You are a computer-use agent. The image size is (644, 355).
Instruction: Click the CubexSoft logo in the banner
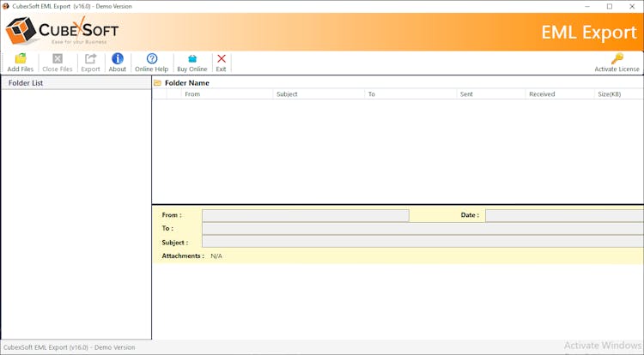coord(62,31)
